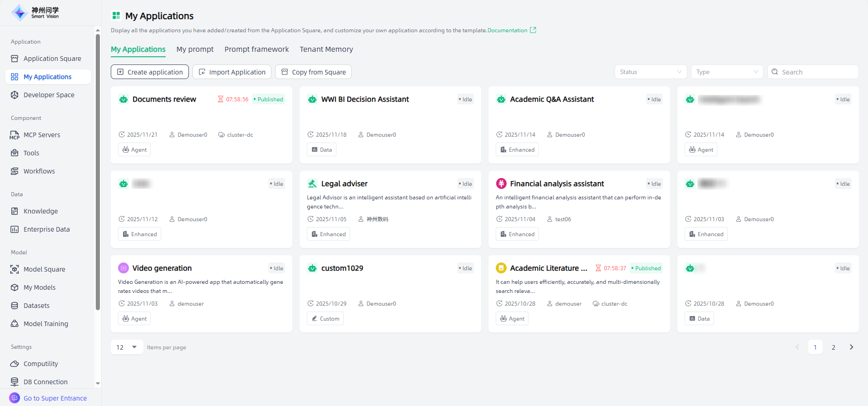
Task: Click the Video generation purple icon
Action: [123, 268]
